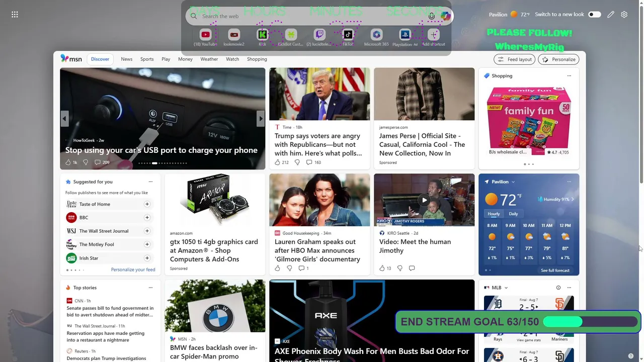
Task: Click the voice search microphone icon
Action: click(x=432, y=16)
